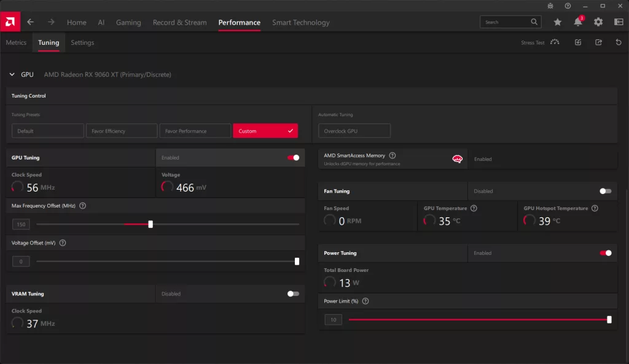The width and height of the screenshot is (629, 364).
Task: Click the 0 RPM Fan Speed reading
Action: 350,221
